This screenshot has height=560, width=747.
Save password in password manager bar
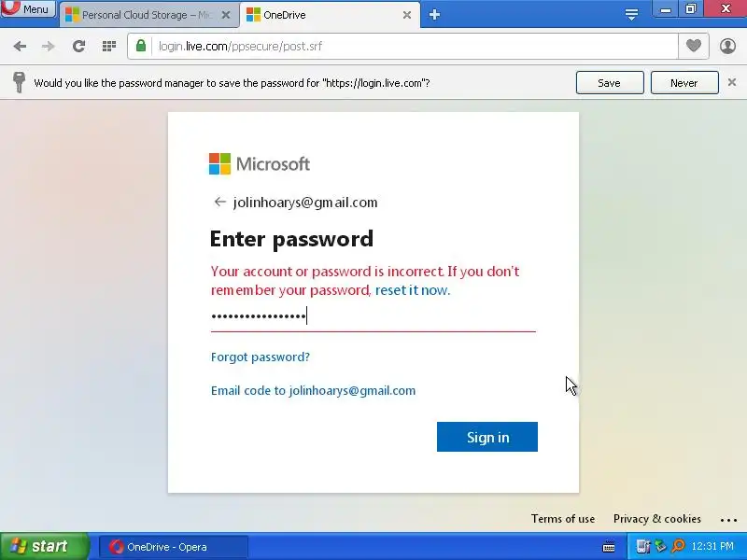tap(610, 83)
